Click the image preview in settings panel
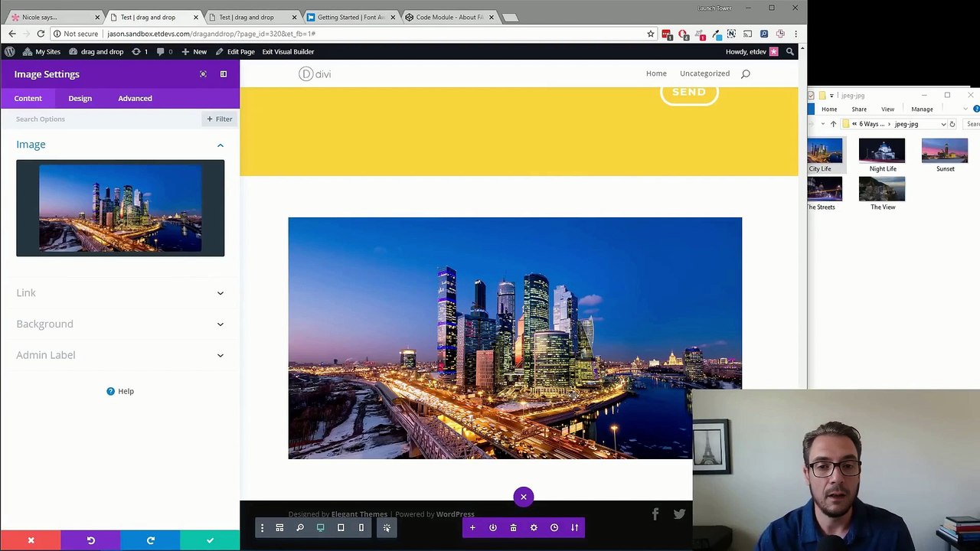The width and height of the screenshot is (980, 551). (x=120, y=208)
